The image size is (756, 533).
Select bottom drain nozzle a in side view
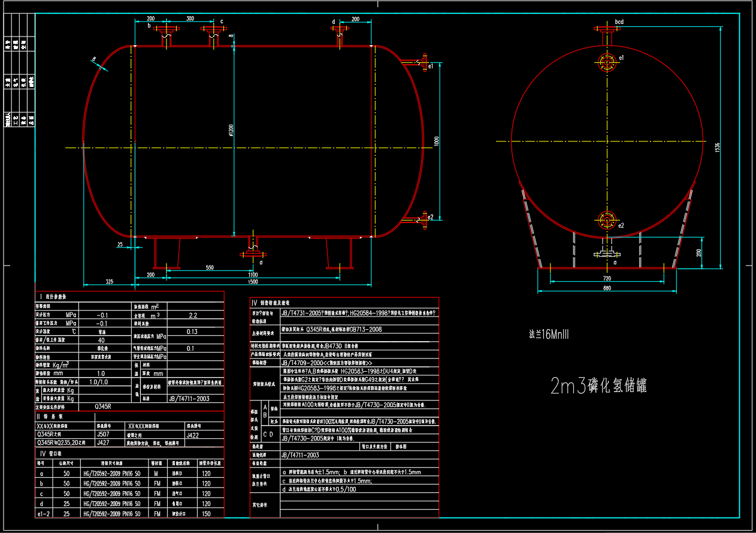point(253,254)
